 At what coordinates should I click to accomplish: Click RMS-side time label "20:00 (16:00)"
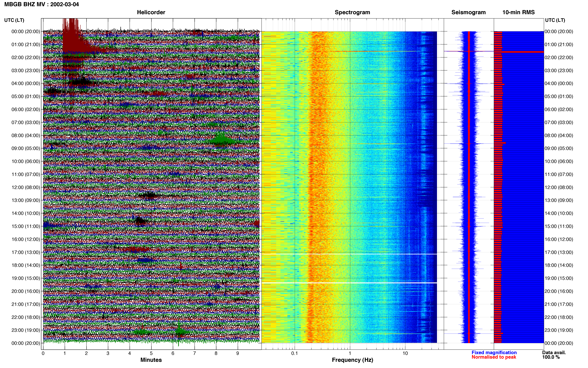click(559, 291)
